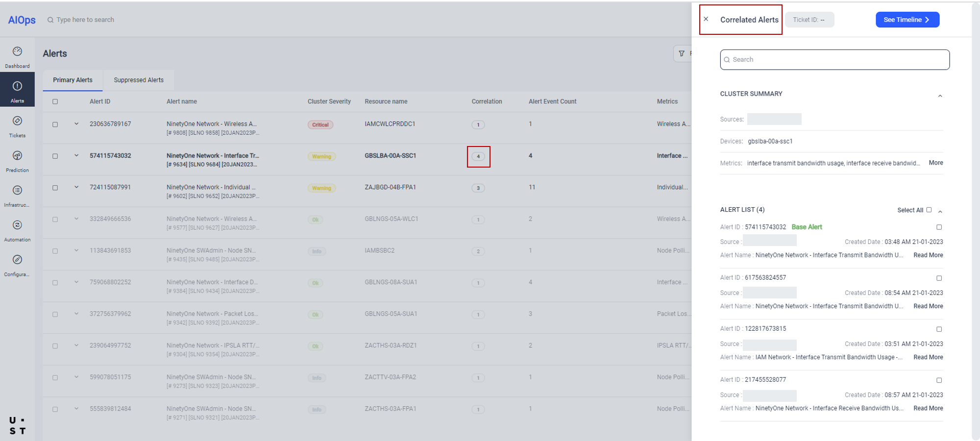Close the Correlated Alerts panel
Screen dimensions: 980x441
[x=706, y=19]
